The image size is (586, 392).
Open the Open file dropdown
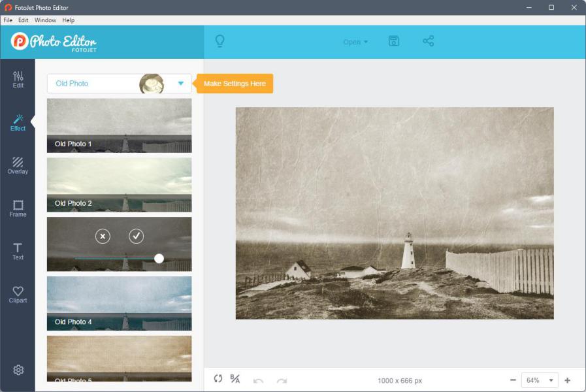[355, 42]
